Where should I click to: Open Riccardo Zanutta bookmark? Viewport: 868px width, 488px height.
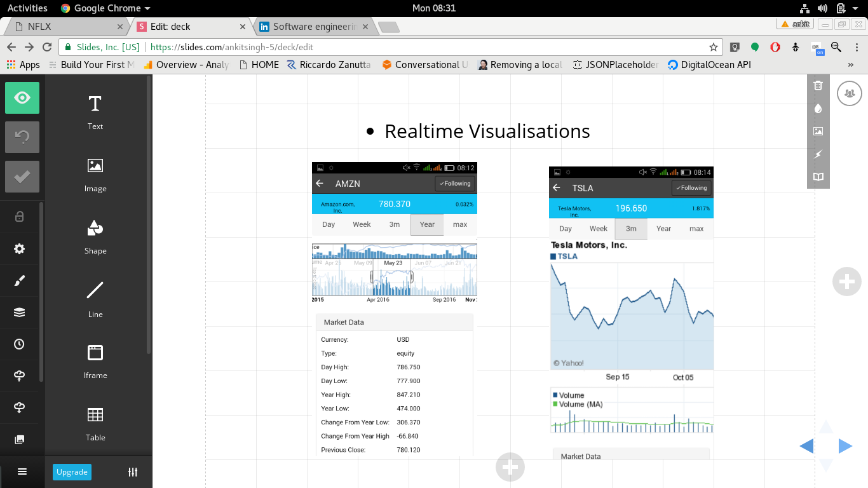click(x=329, y=65)
